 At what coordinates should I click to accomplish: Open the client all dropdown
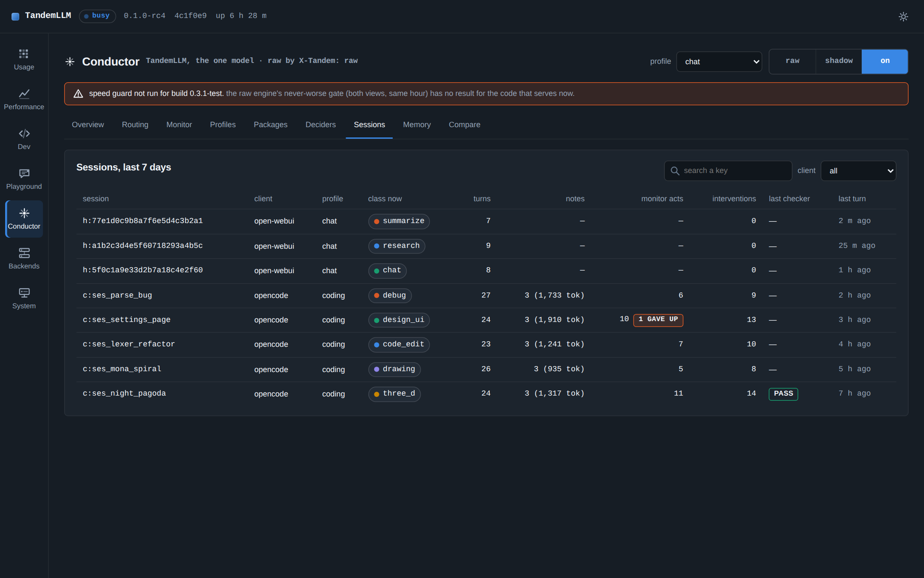click(858, 171)
